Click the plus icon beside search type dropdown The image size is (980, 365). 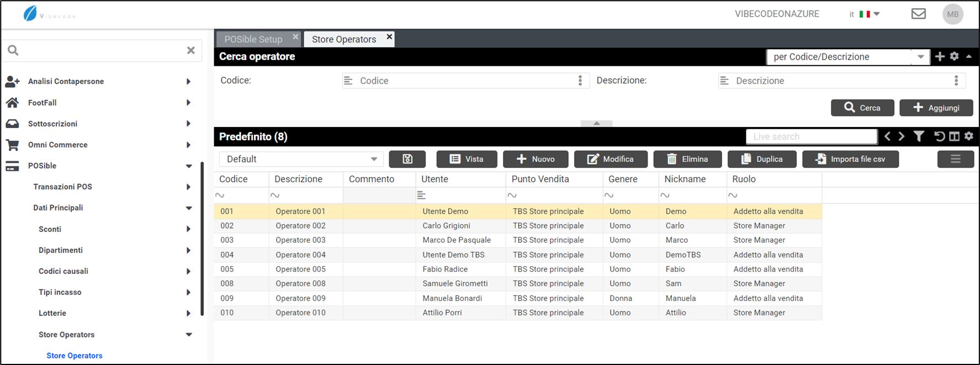point(940,56)
